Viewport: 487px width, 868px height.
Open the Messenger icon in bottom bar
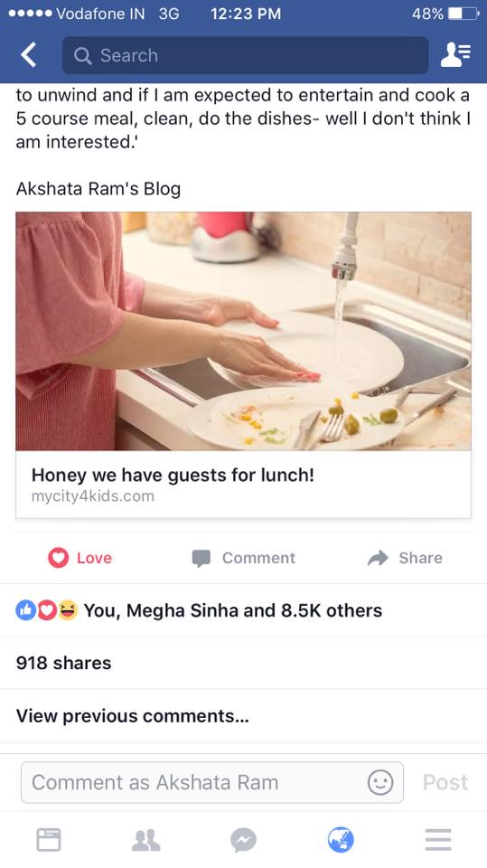click(244, 840)
